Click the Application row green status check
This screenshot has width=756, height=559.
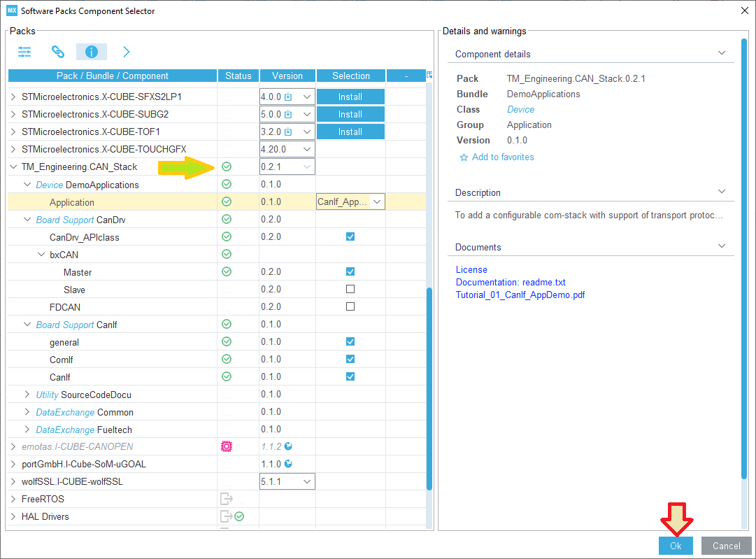tap(227, 201)
